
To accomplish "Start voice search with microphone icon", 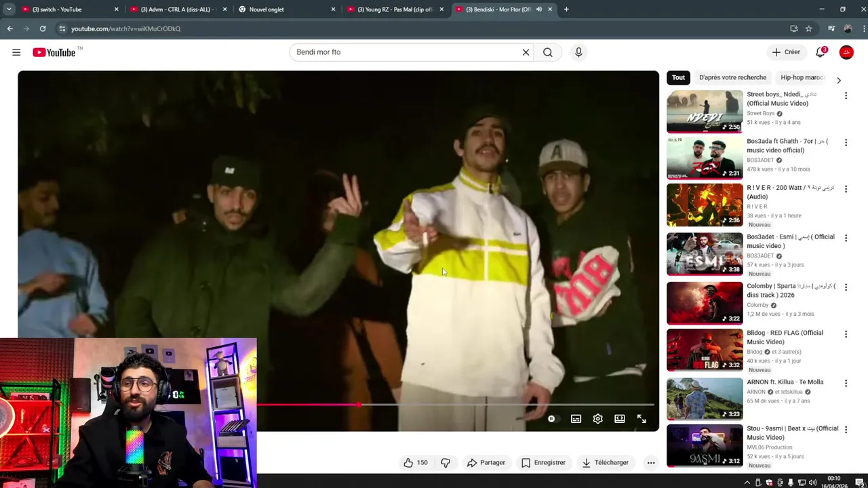I will tap(578, 52).
